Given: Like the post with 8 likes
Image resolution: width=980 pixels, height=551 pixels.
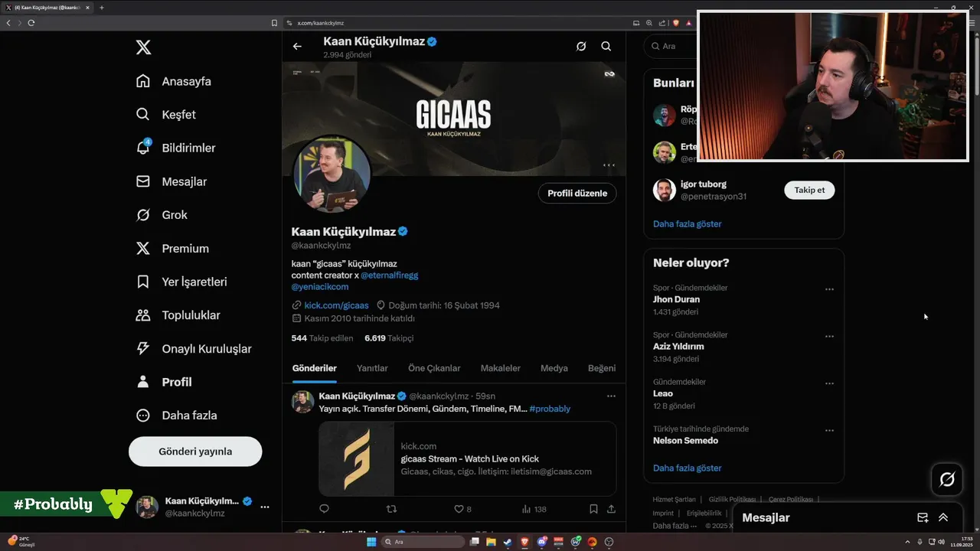Looking at the screenshot, I should [x=462, y=509].
